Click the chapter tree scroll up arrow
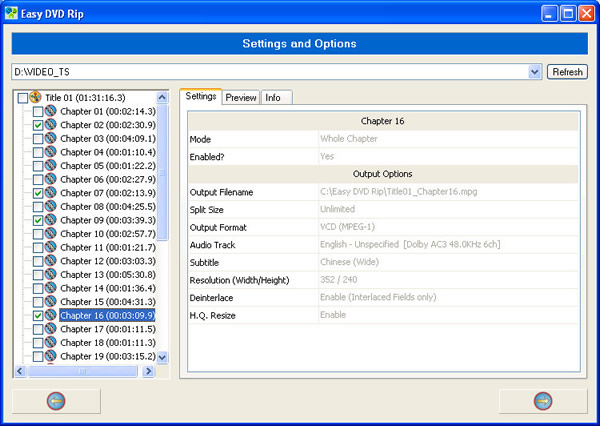The height and width of the screenshot is (426, 600). point(162,98)
